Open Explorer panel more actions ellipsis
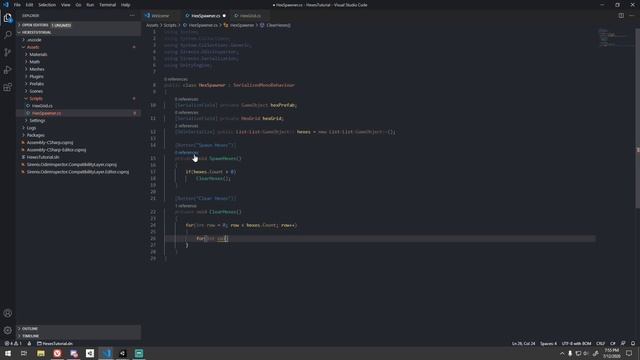 pos(132,16)
